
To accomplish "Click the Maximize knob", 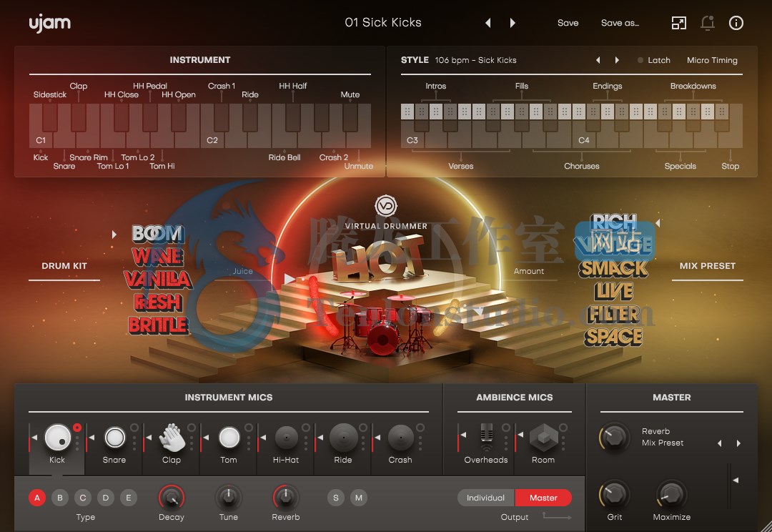I will 671,495.
